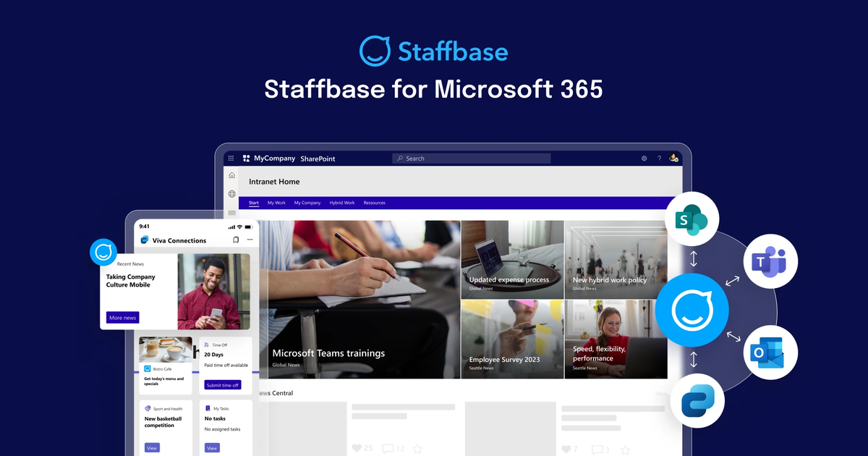Tap the Submit time-off button
The height and width of the screenshot is (456, 868).
coord(223,385)
